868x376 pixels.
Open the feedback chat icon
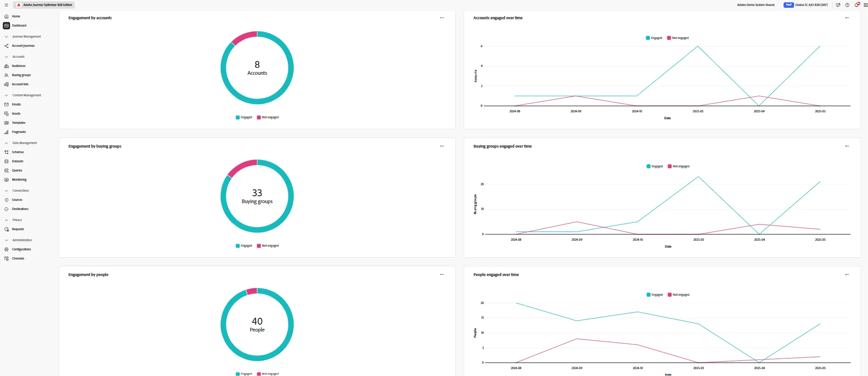(838, 5)
